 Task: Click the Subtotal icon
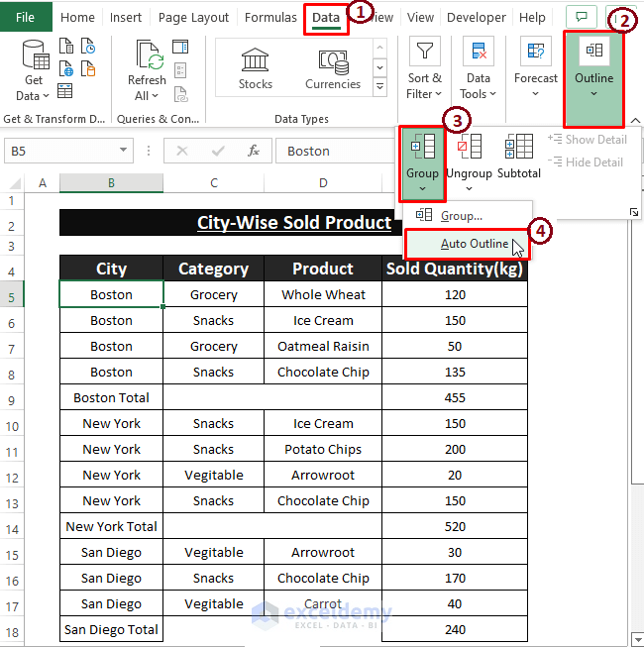(519, 147)
